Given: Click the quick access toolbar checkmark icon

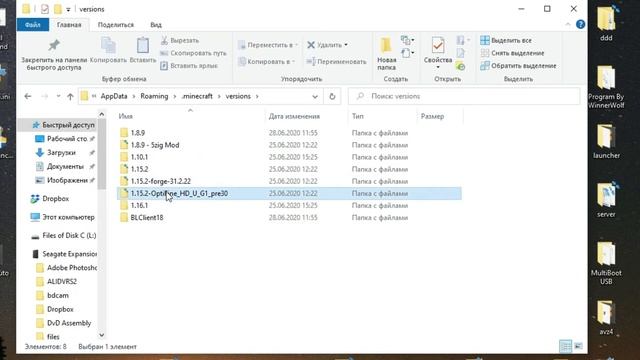Looking at the screenshot, I should (x=44, y=9).
